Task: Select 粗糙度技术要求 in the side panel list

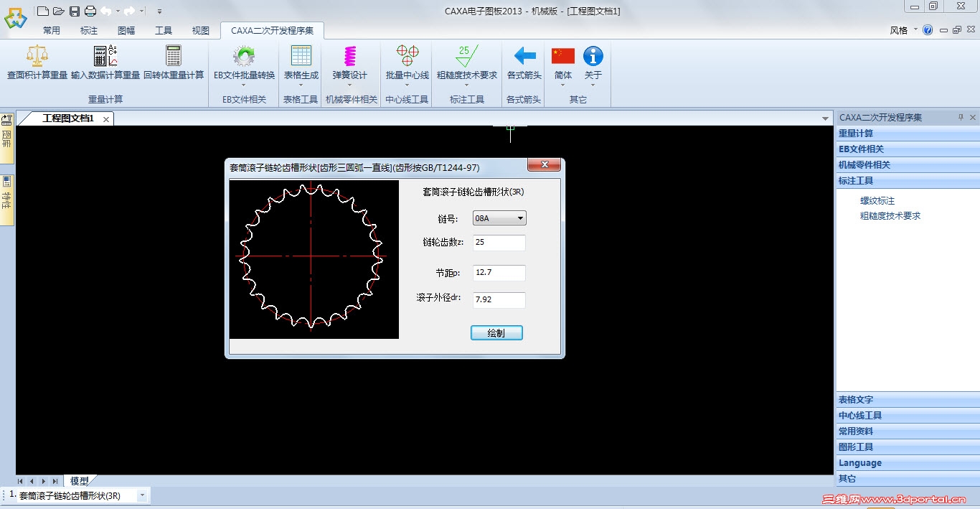Action: [890, 215]
